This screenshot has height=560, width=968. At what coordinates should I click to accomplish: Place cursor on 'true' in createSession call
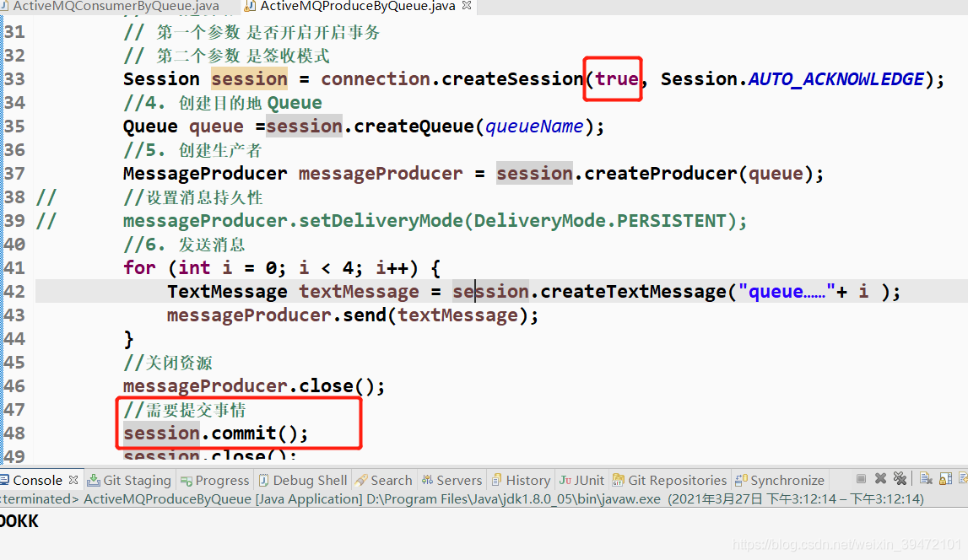click(x=616, y=79)
